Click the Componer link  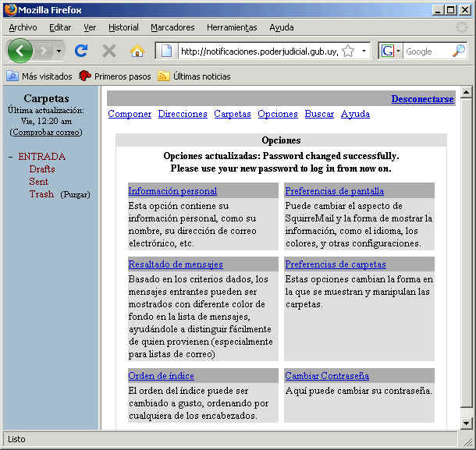[130, 114]
